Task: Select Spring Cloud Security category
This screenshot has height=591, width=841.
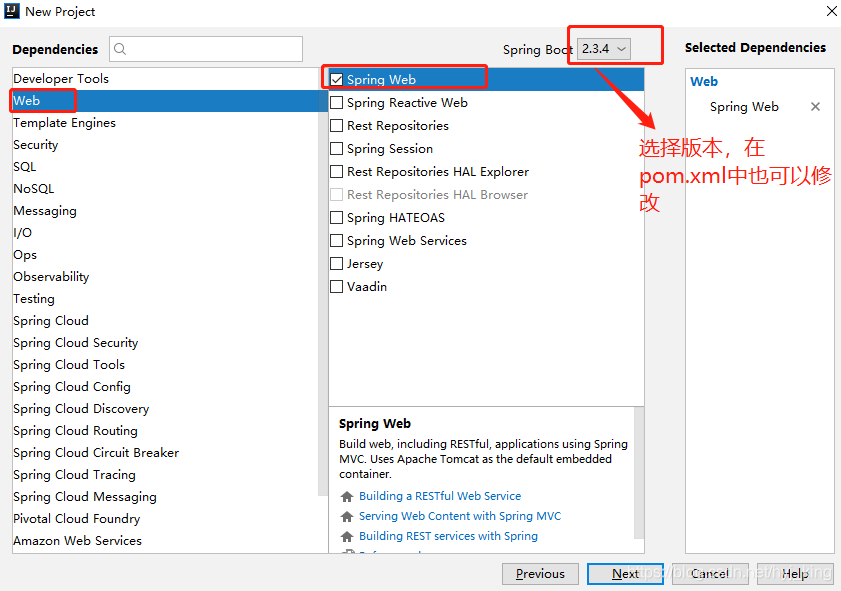Action: click(x=166, y=343)
